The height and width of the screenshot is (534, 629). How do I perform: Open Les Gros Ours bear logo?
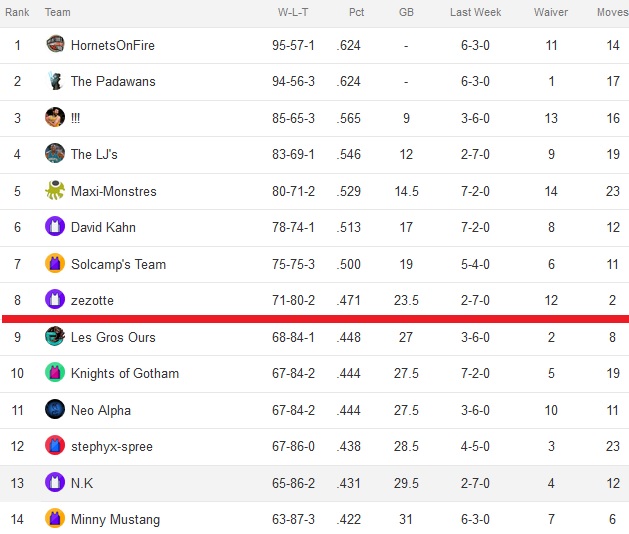click(55, 336)
